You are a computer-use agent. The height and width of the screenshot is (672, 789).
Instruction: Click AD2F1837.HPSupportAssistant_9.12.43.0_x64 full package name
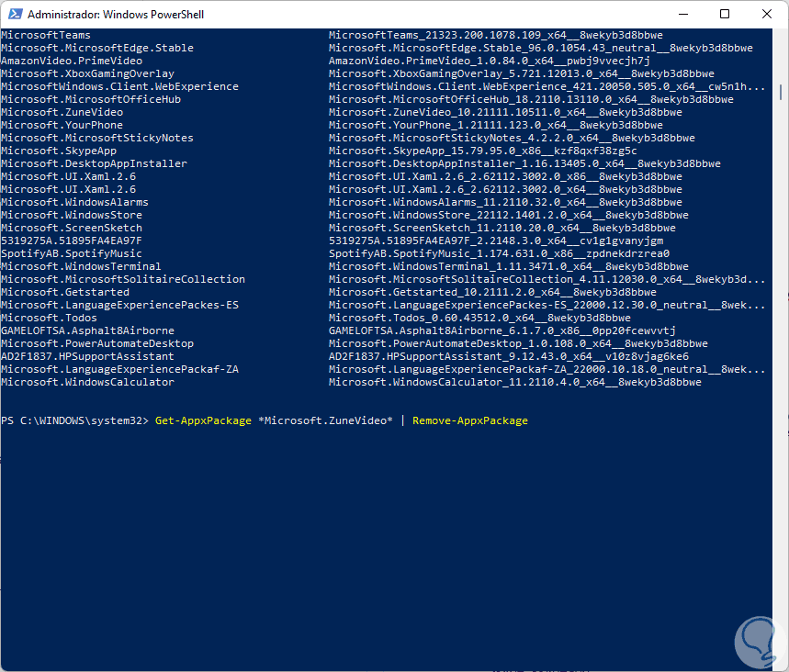(508, 356)
